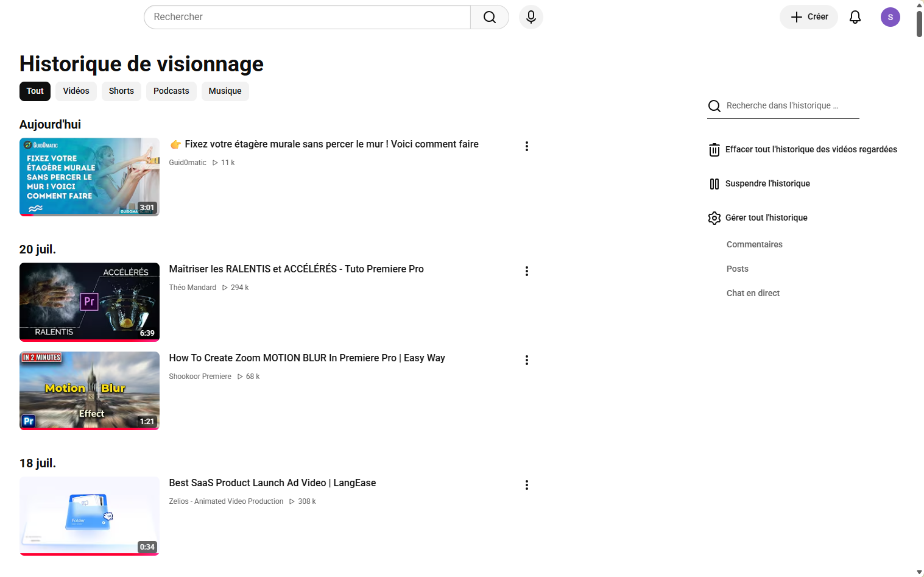Open the Fixez votre étagère murale thumbnail
924x577 pixels.
[90, 177]
